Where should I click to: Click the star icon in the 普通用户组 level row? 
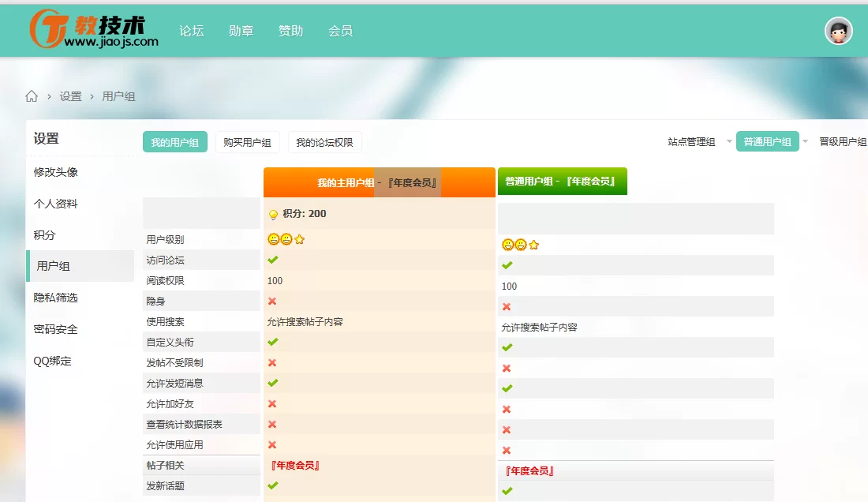pyautogui.click(x=533, y=245)
